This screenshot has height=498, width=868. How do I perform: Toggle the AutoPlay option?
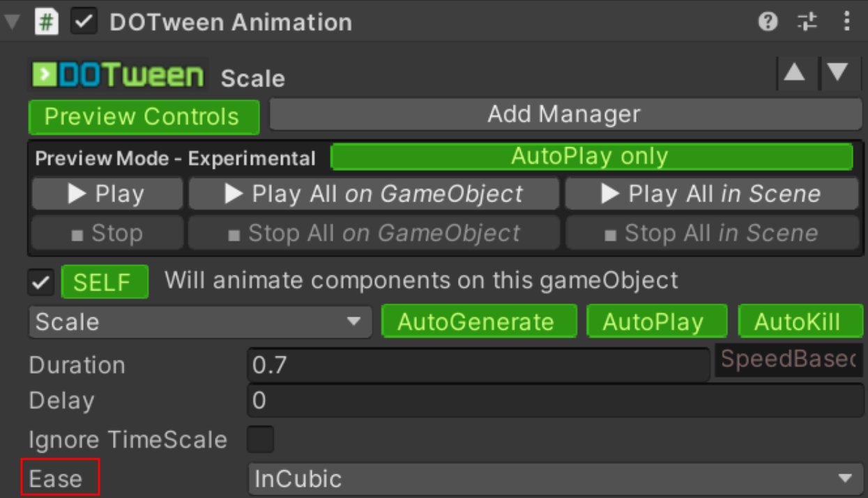click(x=657, y=322)
